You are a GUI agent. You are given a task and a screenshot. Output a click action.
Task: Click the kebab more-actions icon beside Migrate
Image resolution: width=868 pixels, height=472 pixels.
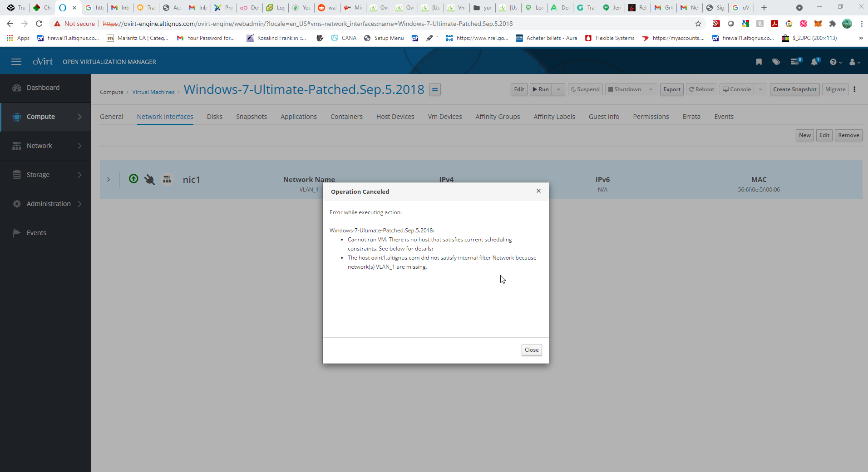tap(854, 89)
